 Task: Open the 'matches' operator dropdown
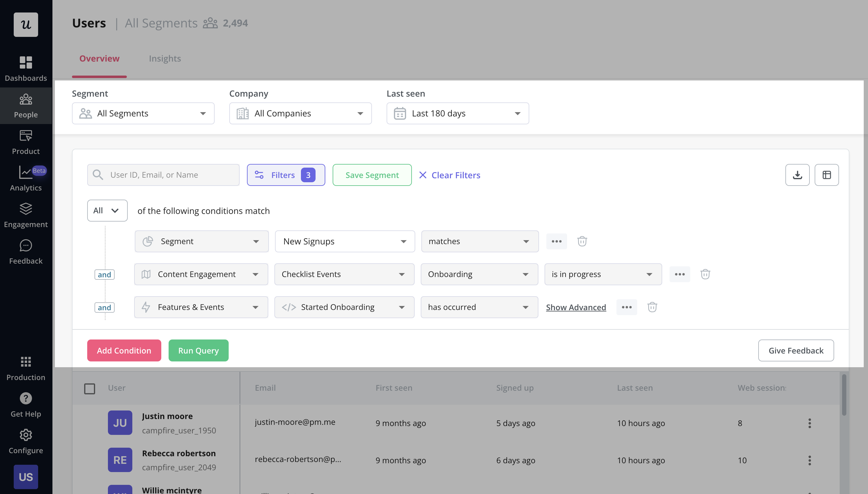[479, 241]
